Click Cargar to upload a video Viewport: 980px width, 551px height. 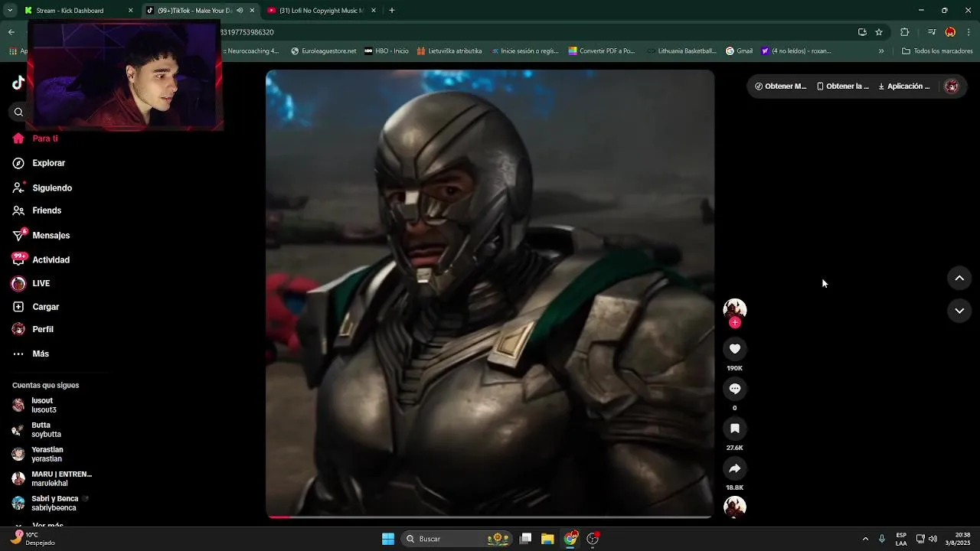tap(36, 307)
